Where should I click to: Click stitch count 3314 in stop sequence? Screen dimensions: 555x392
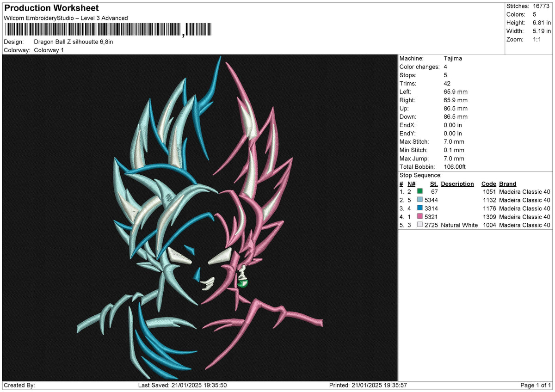tap(431, 208)
